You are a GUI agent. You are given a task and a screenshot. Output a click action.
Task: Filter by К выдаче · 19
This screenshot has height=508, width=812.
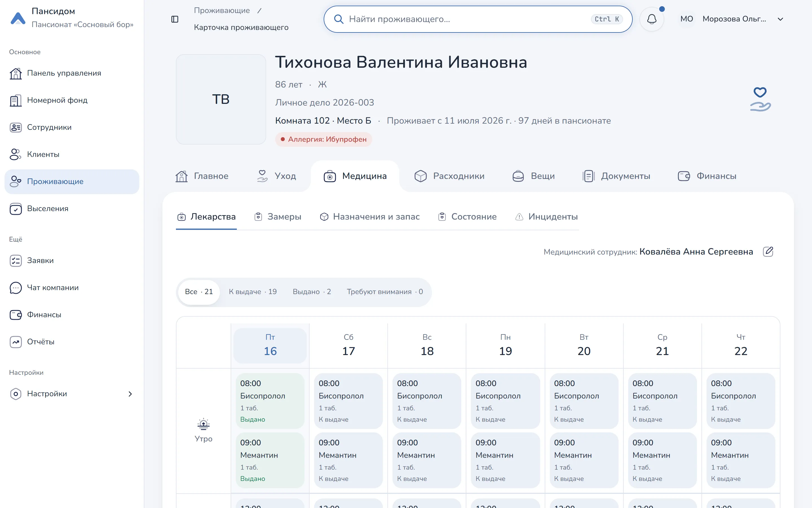253,292
